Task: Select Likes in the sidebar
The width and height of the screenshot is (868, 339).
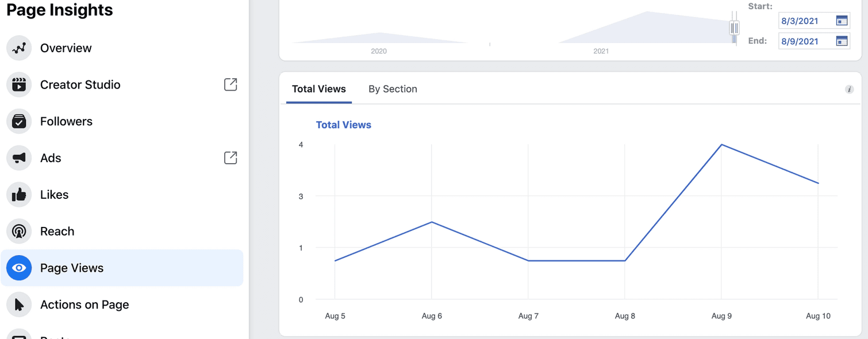Action: [x=122, y=195]
